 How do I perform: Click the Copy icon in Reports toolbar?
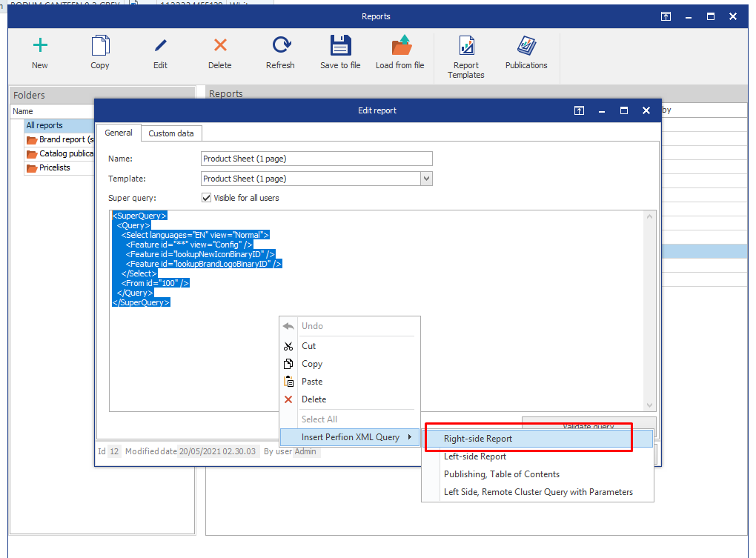[100, 46]
